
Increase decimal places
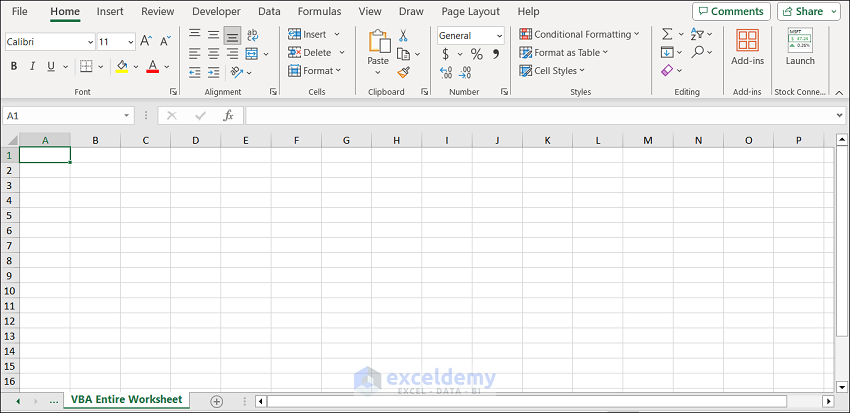tap(446, 72)
